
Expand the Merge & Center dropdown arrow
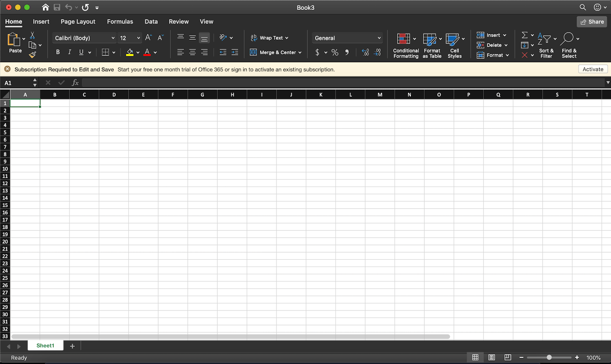300,52
